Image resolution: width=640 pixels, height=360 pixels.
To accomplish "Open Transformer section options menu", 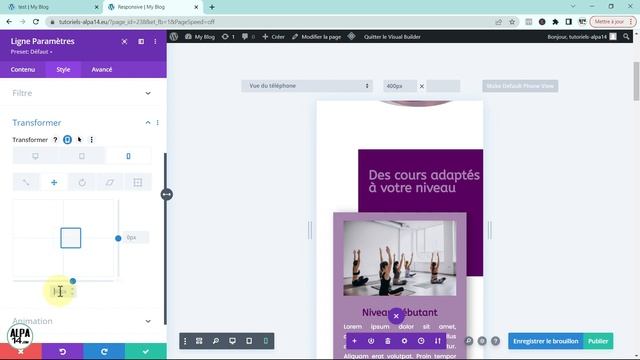I will [158, 122].
